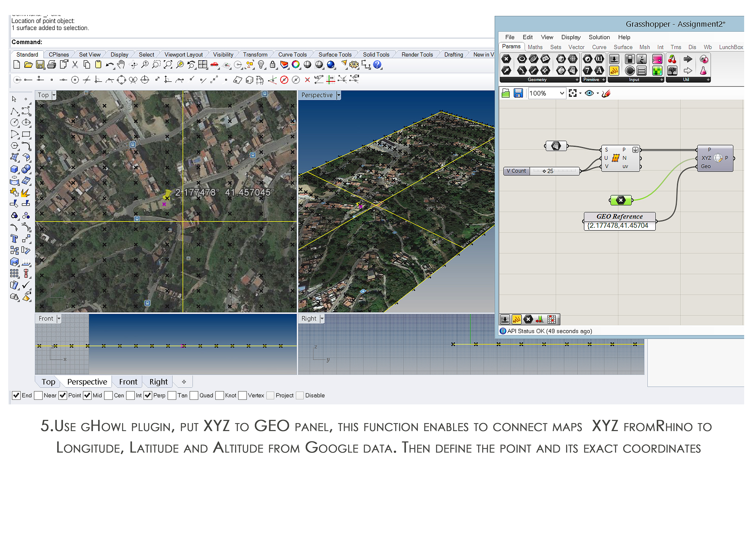The width and height of the screenshot is (756, 534).
Task: Click the Print icon in Standard toolbar
Action: tap(52, 65)
